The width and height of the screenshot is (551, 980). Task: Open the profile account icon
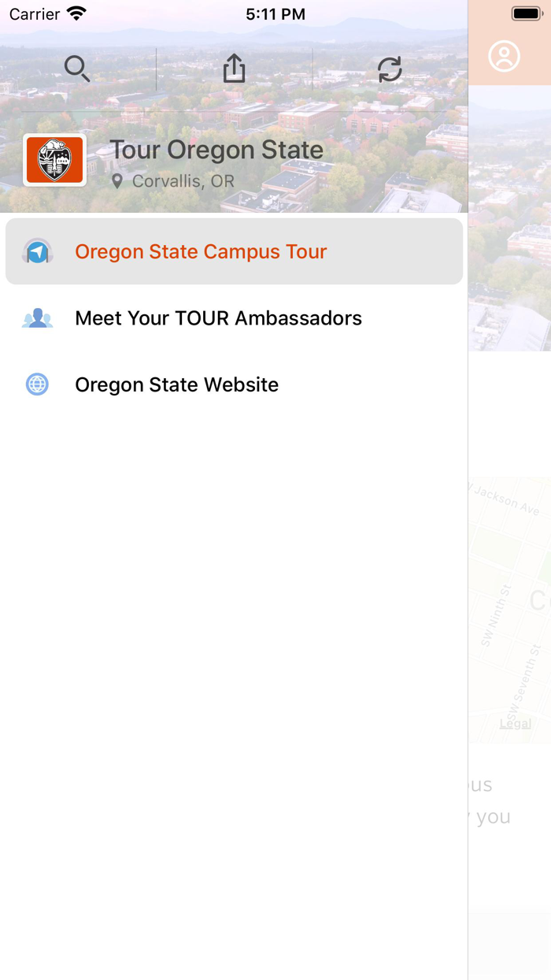[x=504, y=56]
